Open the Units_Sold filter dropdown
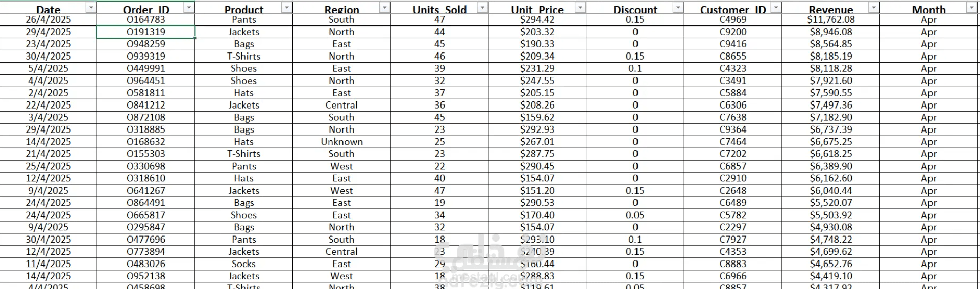 [x=482, y=7]
